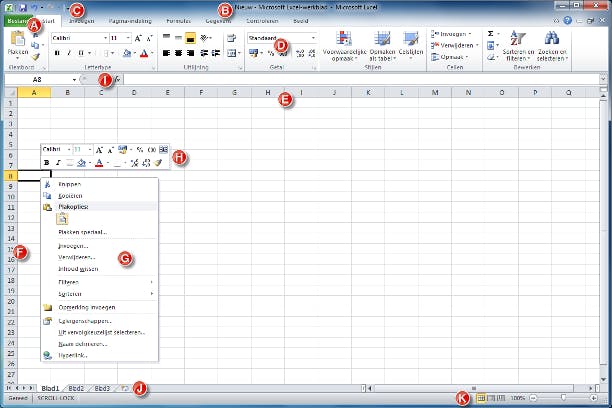Select the Format Painter brush in Klembord group
The width and height of the screenshot is (612, 408).
pyautogui.click(x=35, y=57)
